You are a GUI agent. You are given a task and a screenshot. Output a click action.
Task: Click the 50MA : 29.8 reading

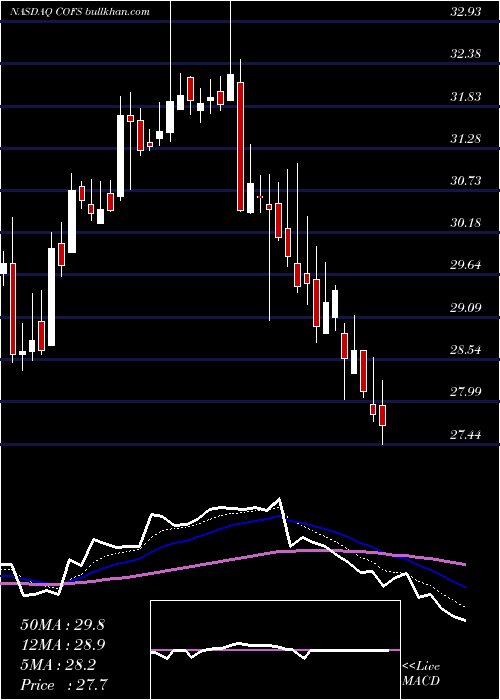point(62,625)
